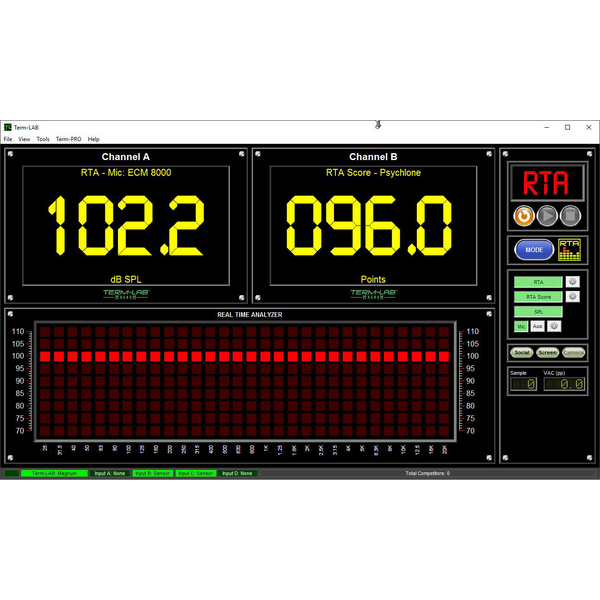
Task: Click the small dark green status indicator
Action: pos(12,473)
